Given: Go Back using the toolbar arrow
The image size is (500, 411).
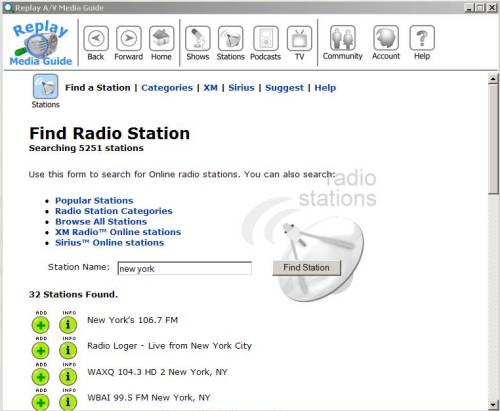Looking at the screenshot, I should [x=96, y=38].
